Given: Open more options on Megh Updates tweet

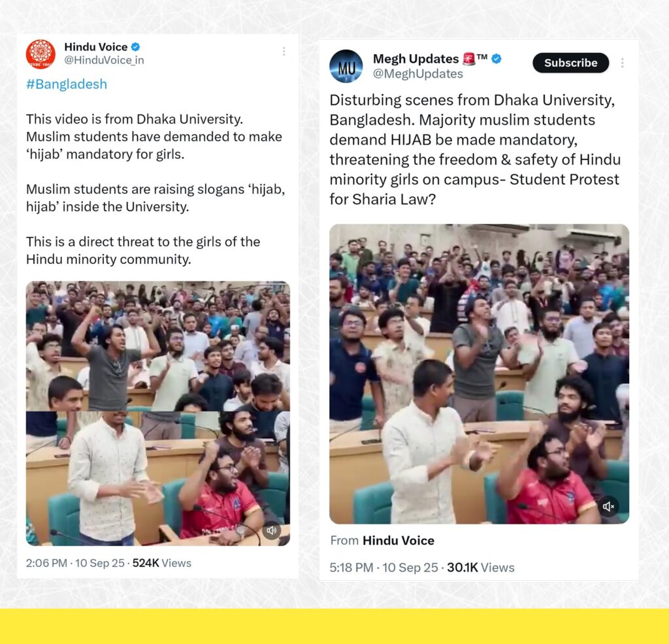Looking at the screenshot, I should pyautogui.click(x=623, y=63).
